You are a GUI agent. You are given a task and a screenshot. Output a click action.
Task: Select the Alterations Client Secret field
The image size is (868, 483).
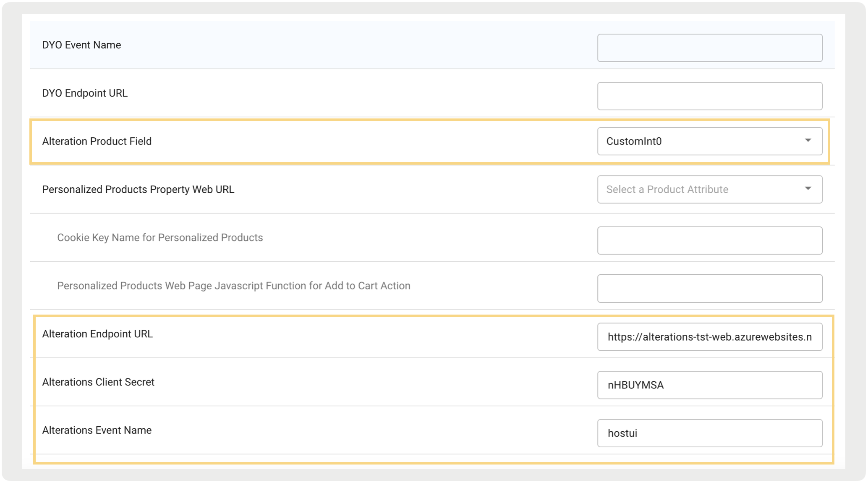710,385
